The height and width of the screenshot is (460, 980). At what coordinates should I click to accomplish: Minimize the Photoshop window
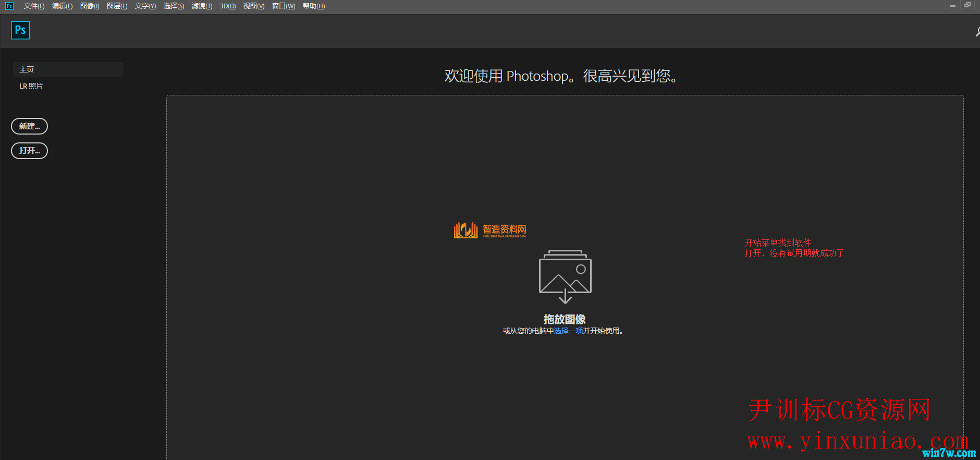coord(952,5)
